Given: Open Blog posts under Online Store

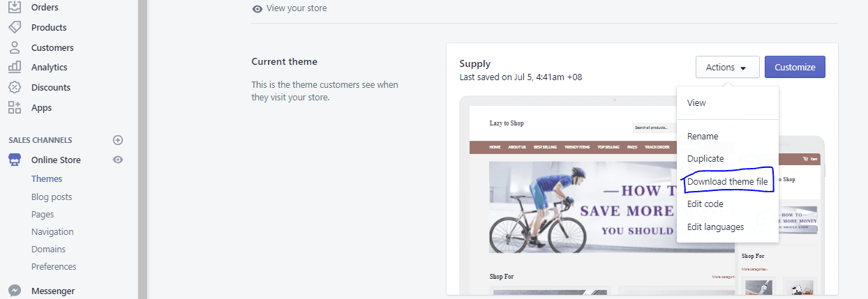Looking at the screenshot, I should 52,197.
